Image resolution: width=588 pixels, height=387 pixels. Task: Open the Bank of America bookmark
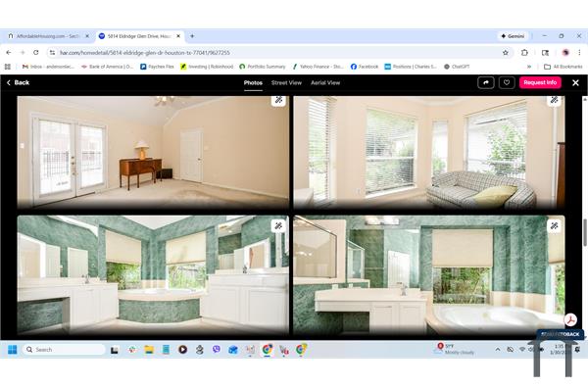click(107, 67)
